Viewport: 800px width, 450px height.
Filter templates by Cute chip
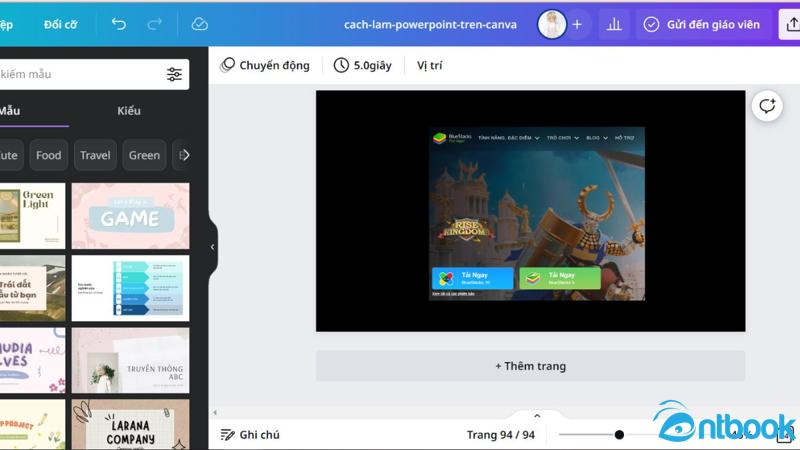coord(9,155)
